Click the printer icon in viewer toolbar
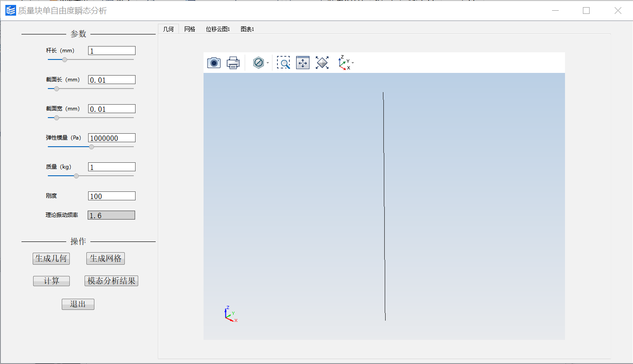Screen dimensions: 633x364 pyautogui.click(x=233, y=63)
